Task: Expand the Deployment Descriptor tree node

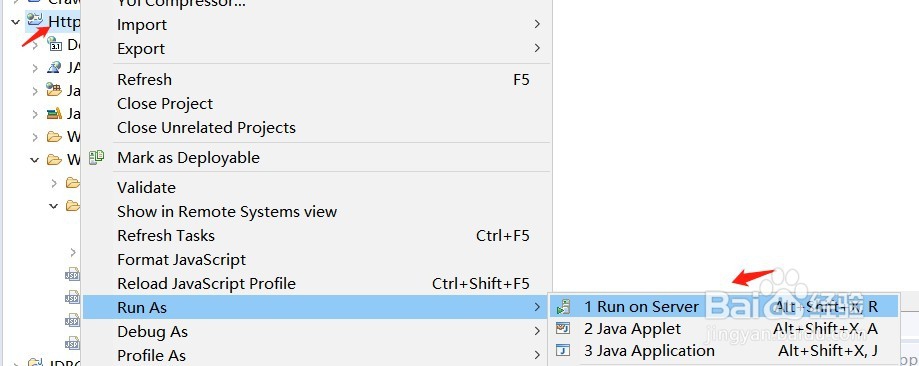Action: click(x=36, y=45)
